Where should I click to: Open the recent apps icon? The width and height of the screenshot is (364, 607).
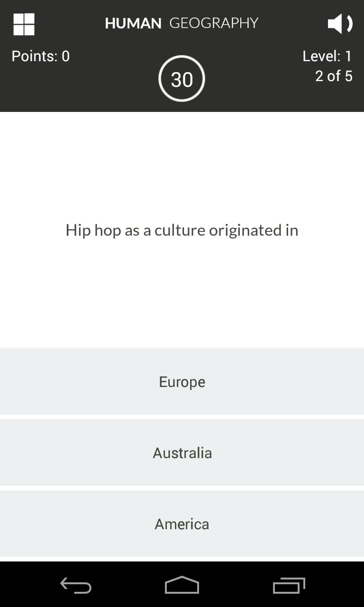click(x=289, y=585)
